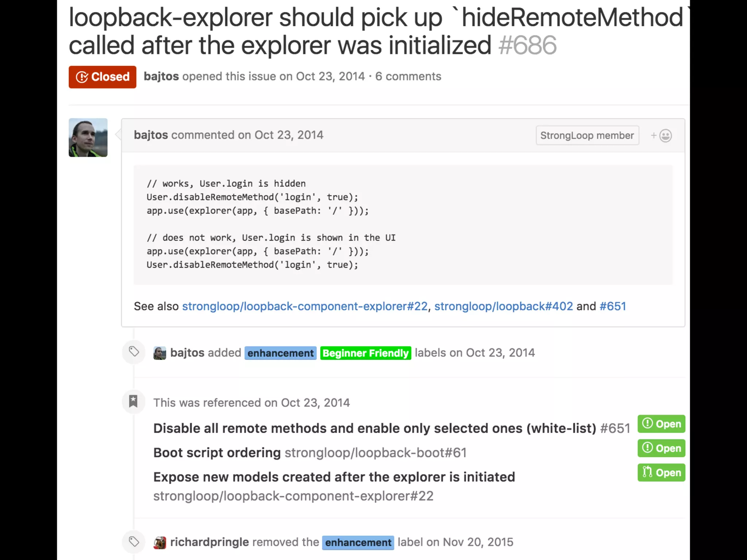Click the tag icon beside bajtos label event
This screenshot has height=560, width=747.
coord(134,351)
